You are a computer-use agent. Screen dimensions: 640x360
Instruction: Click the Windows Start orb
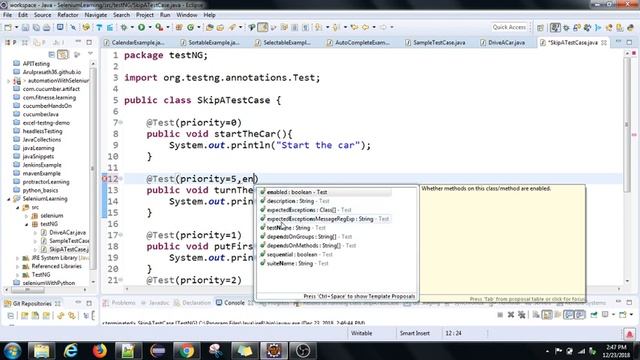tap(12, 351)
